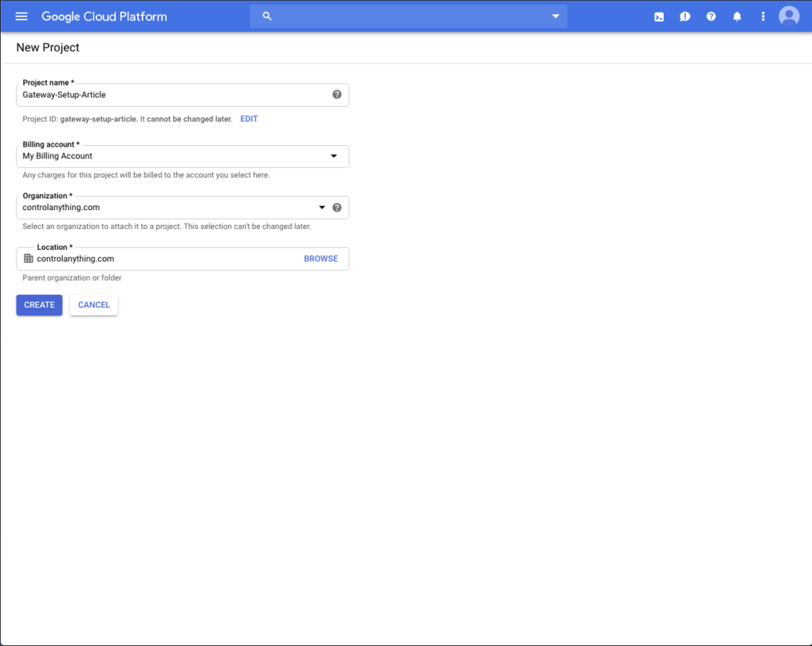Expand Billing account arrow
This screenshot has width=812, height=646.
[x=334, y=156]
